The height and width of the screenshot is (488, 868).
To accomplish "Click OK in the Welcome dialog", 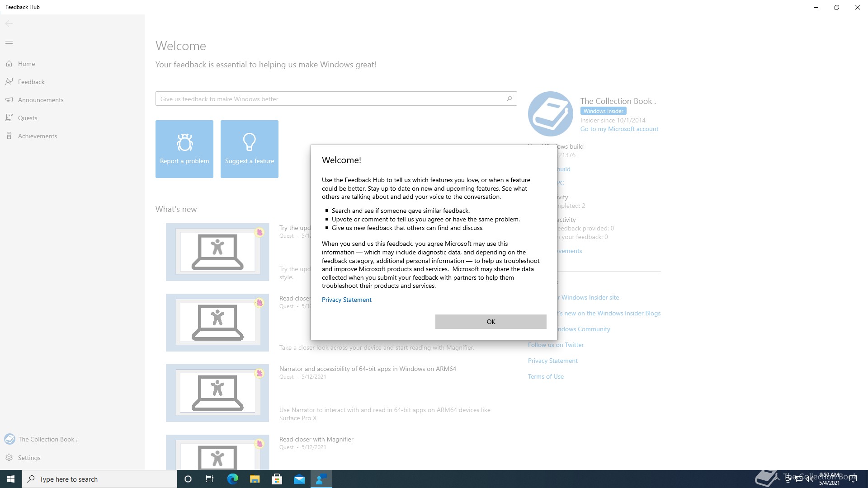I will click(491, 322).
